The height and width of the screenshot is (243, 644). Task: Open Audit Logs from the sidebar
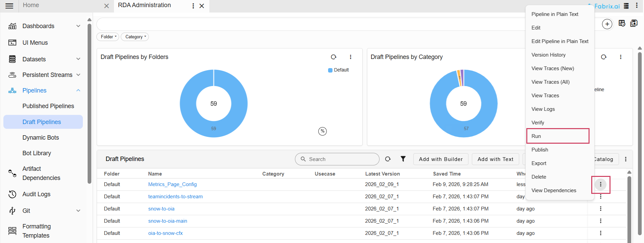pos(36,194)
